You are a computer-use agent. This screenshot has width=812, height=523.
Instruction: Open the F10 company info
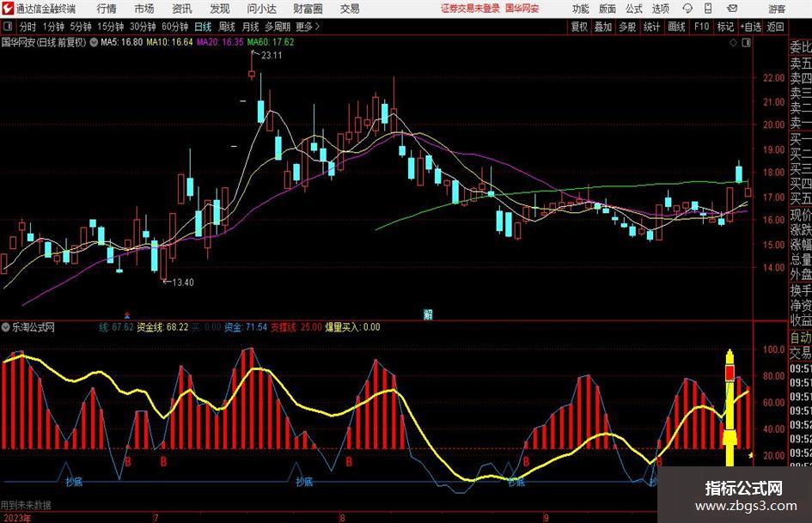702,27
